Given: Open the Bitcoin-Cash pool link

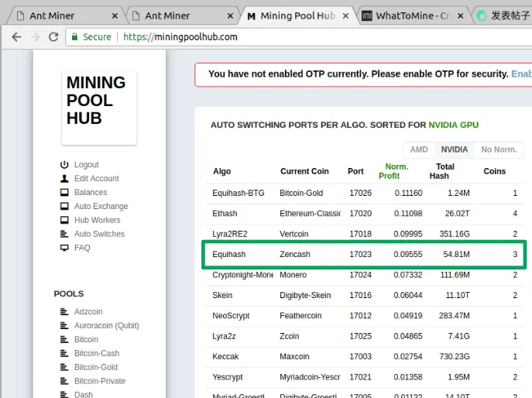Looking at the screenshot, I should (97, 353).
